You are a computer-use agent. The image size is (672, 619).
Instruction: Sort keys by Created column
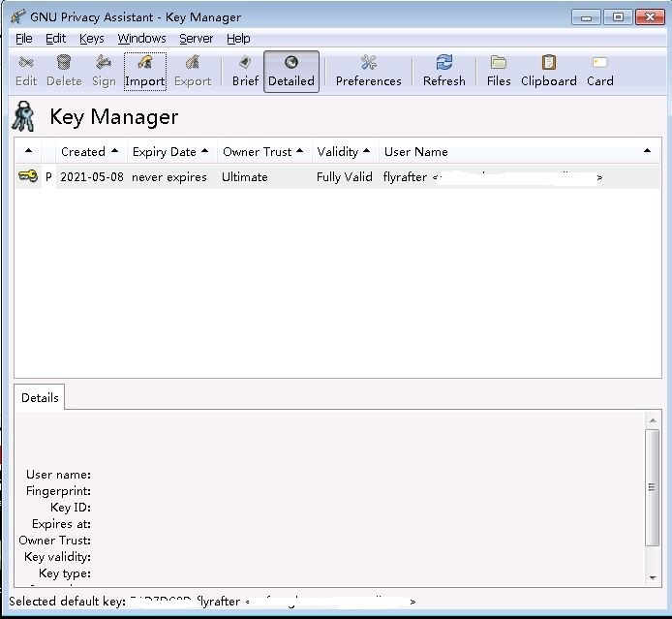(x=90, y=151)
